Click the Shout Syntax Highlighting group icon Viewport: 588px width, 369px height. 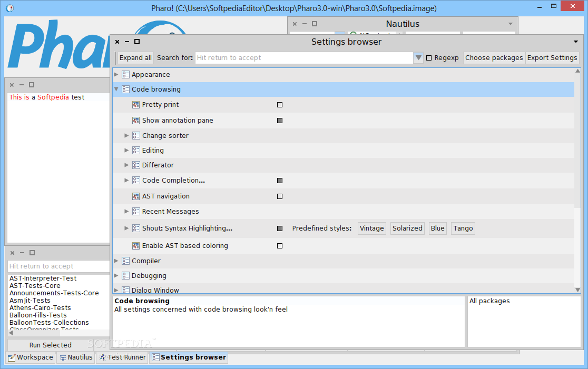point(136,228)
